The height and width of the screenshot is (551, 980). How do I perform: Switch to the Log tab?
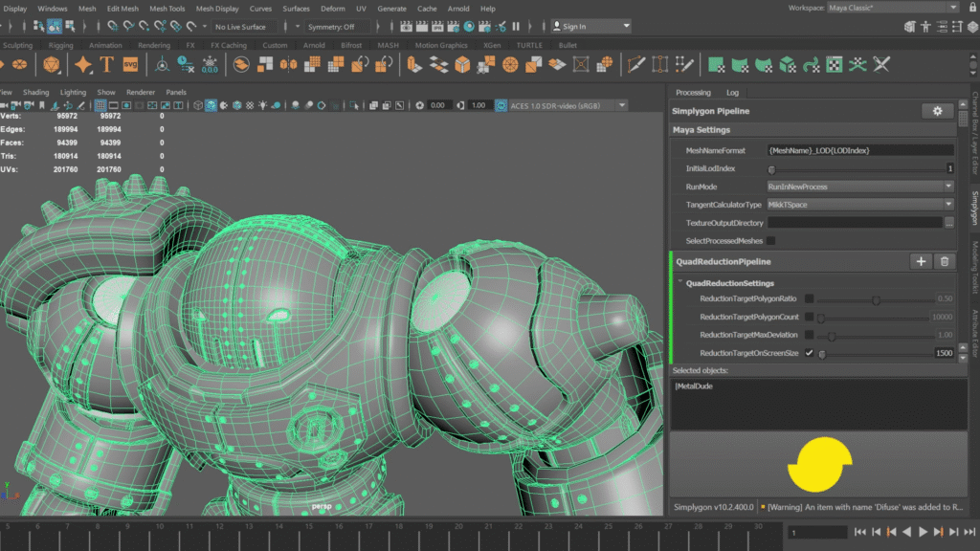pos(732,93)
